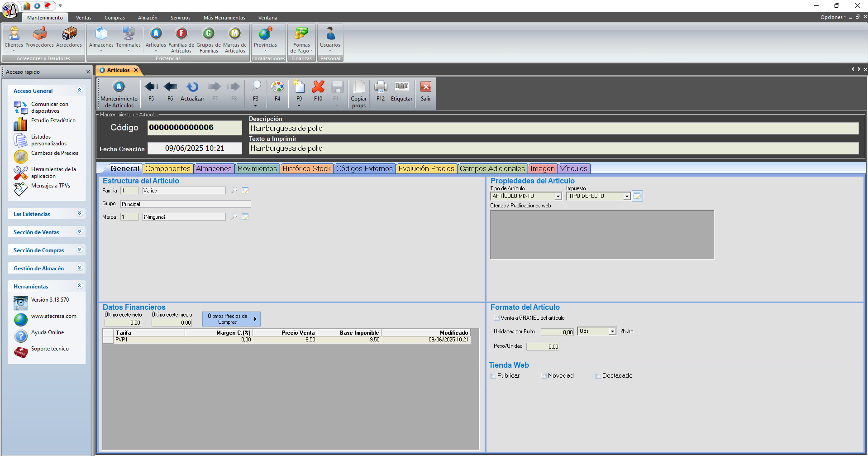Image resolution: width=868 pixels, height=456 pixels.
Task: Search Familia with magnifier icon
Action: [x=234, y=191]
